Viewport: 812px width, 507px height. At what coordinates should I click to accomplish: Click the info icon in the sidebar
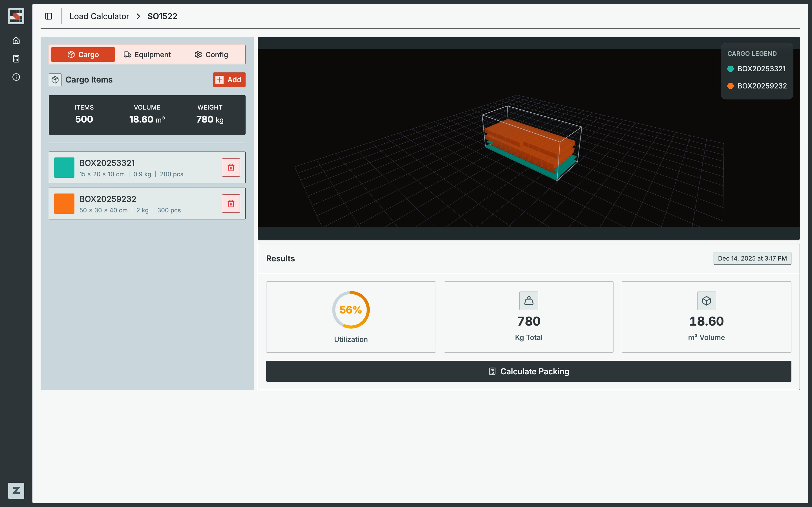click(x=16, y=77)
